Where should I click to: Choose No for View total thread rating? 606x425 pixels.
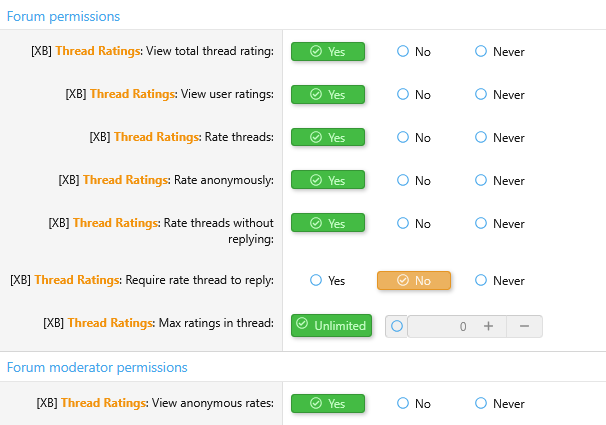tap(414, 51)
